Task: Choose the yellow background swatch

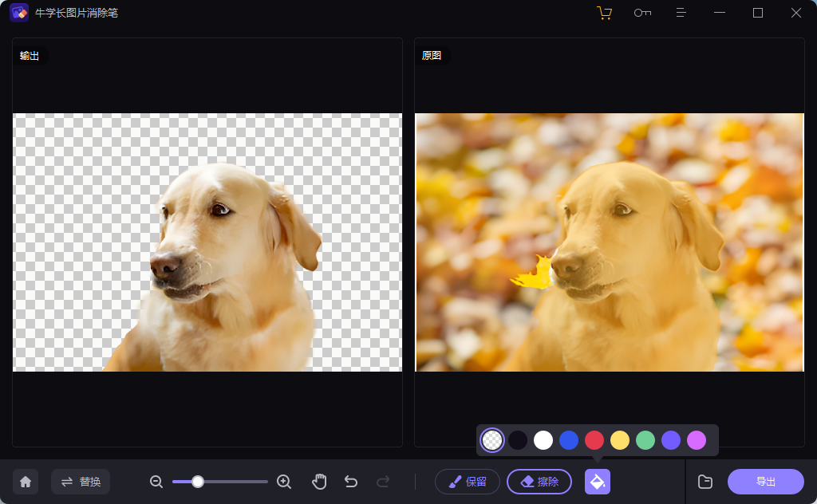Action: (620, 440)
